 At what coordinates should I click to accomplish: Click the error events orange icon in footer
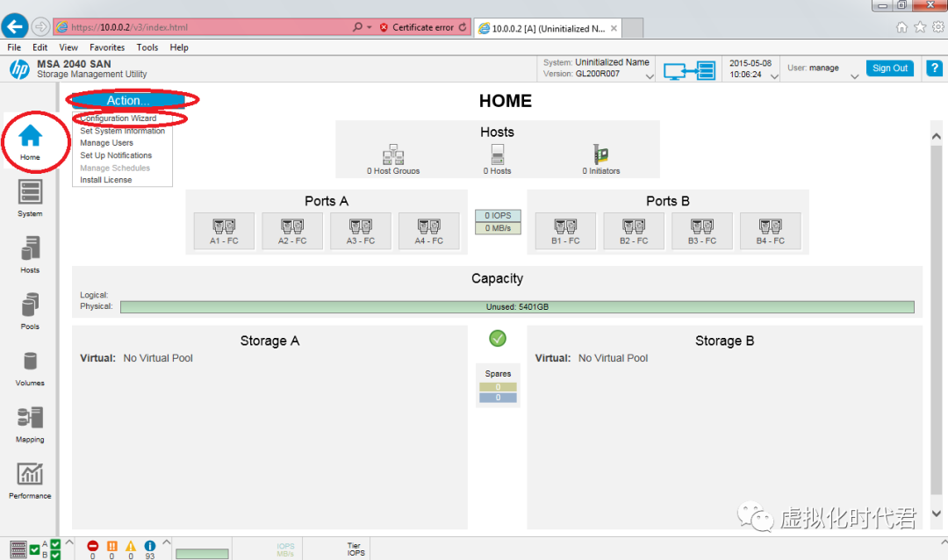point(111,546)
